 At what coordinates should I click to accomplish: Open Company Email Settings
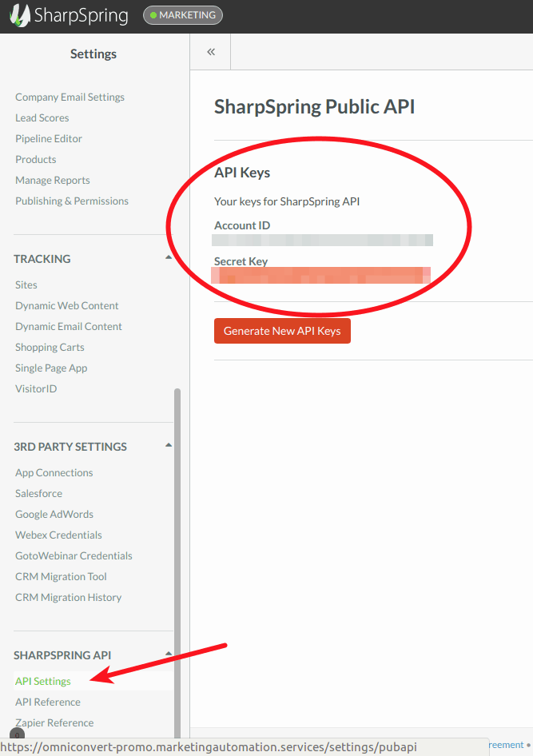pyautogui.click(x=70, y=97)
